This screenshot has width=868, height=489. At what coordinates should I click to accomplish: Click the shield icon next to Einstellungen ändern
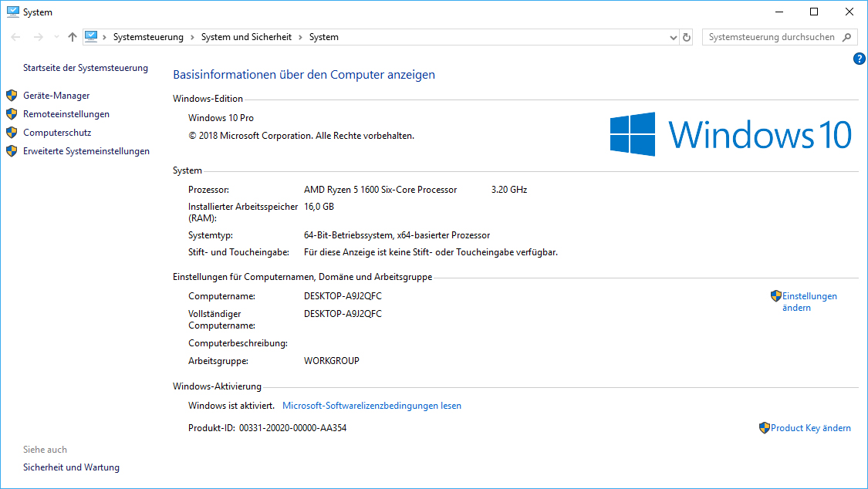click(x=775, y=295)
